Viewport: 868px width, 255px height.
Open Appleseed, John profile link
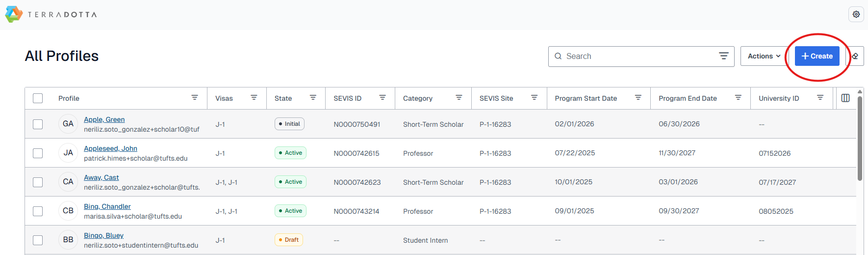[x=110, y=148]
